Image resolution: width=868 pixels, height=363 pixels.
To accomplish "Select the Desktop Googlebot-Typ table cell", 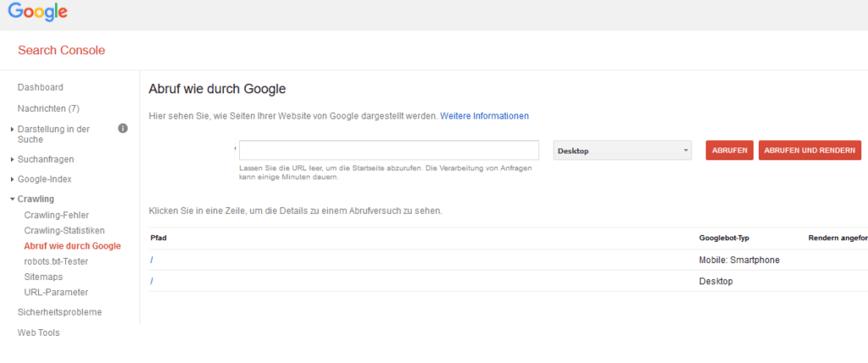I will 716,281.
